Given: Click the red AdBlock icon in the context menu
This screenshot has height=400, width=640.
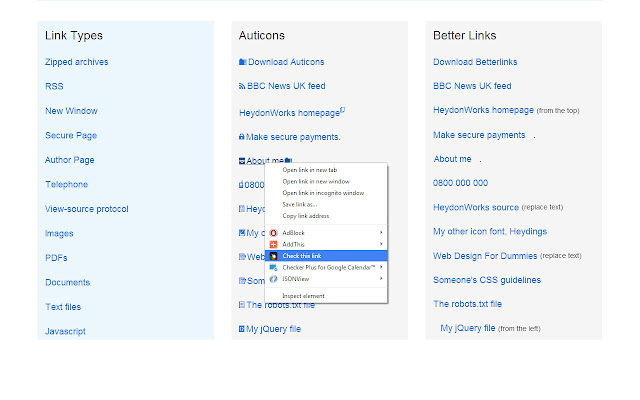Looking at the screenshot, I should click(273, 233).
